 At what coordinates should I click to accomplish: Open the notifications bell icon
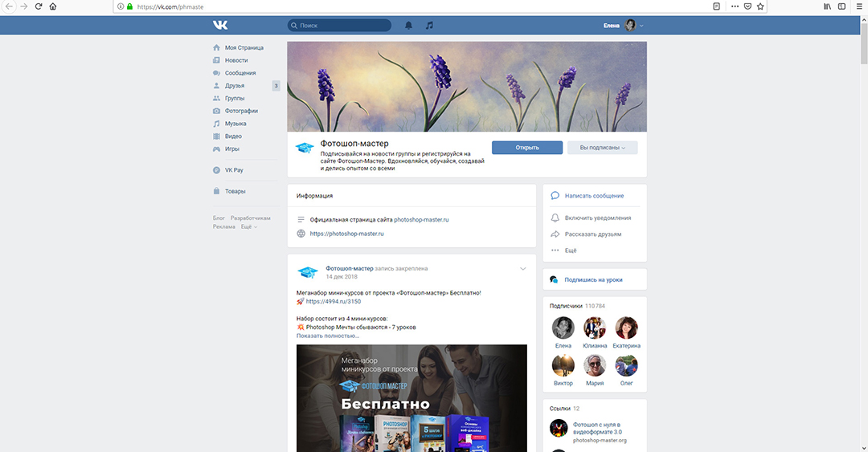(408, 26)
